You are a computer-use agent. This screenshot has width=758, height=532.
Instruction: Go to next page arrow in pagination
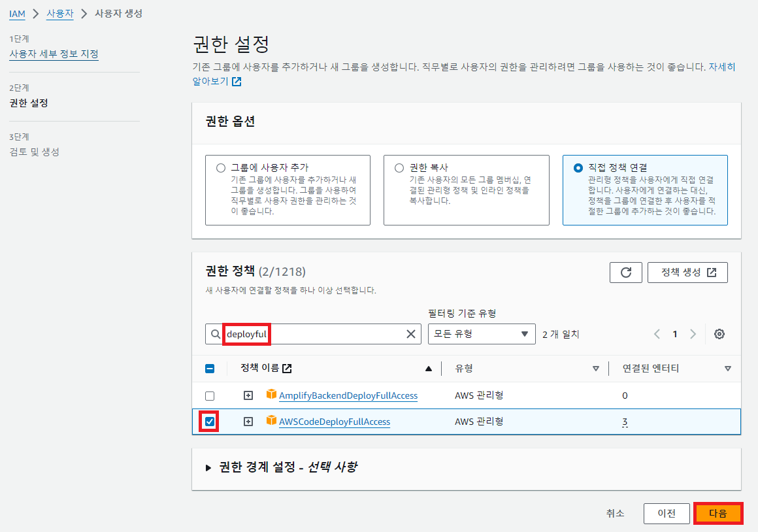[693, 334]
